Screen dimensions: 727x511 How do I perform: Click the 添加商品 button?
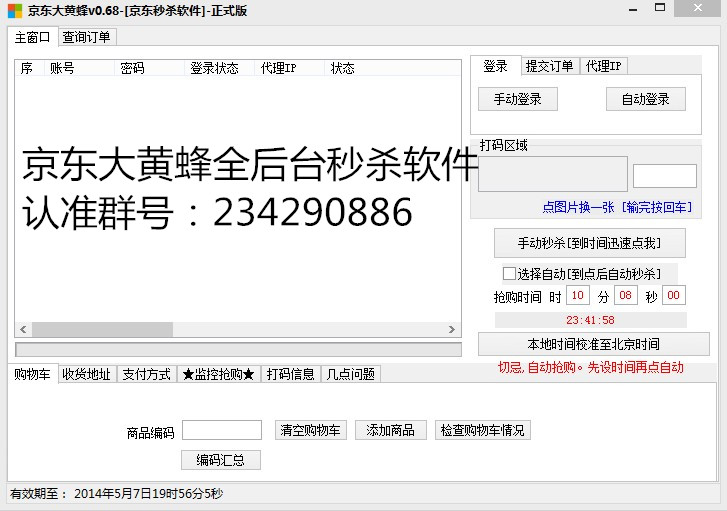click(x=391, y=430)
